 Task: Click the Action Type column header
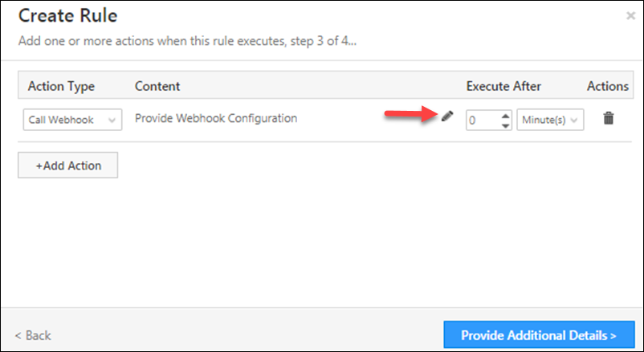[61, 86]
